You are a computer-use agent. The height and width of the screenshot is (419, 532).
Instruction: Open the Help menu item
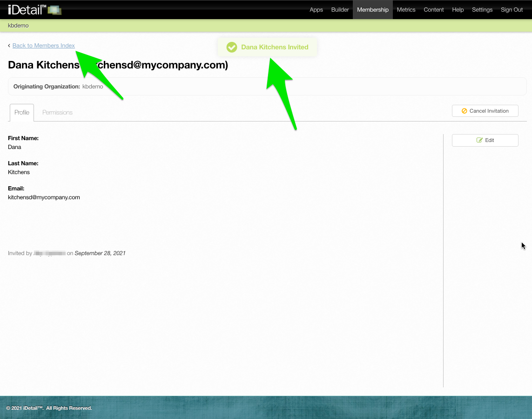click(x=458, y=9)
